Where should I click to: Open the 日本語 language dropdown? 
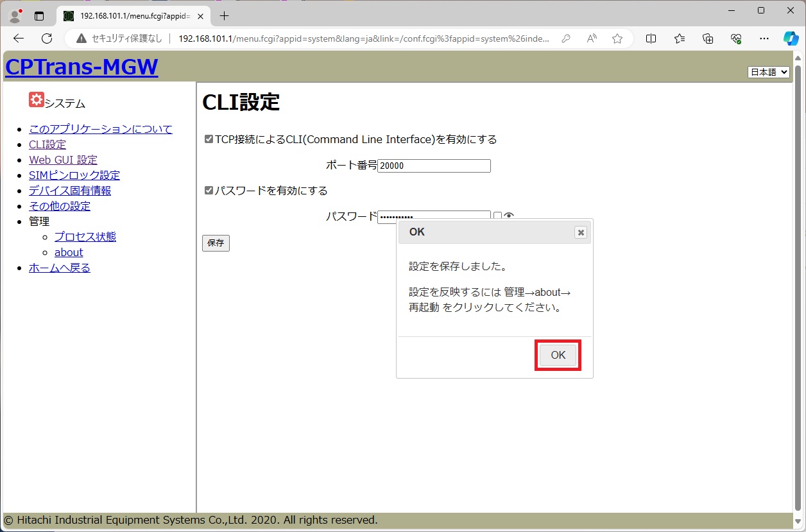[x=769, y=72]
